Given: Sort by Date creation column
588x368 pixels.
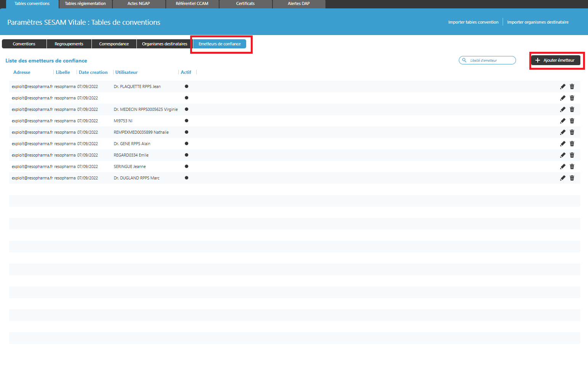Looking at the screenshot, I should pyautogui.click(x=93, y=72).
